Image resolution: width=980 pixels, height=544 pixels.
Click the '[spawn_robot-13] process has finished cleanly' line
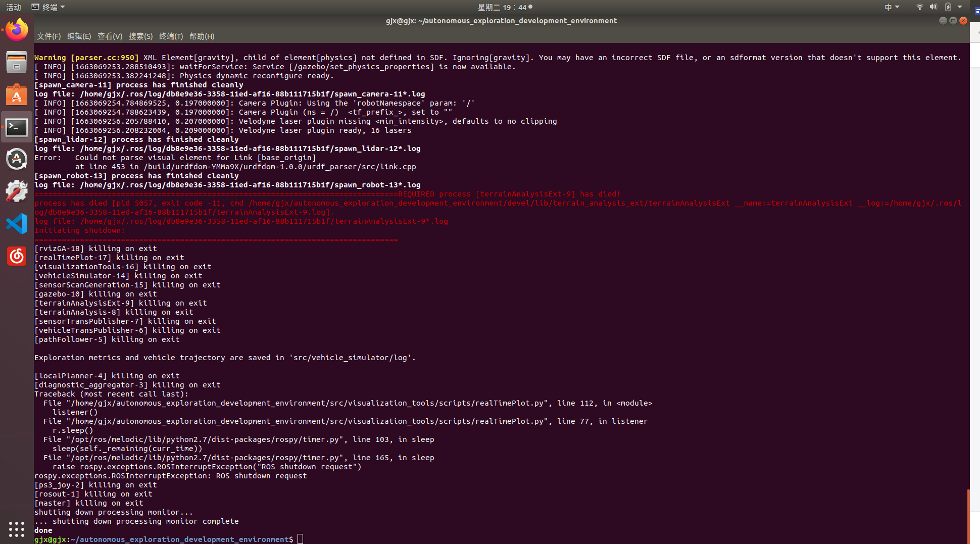[136, 176]
